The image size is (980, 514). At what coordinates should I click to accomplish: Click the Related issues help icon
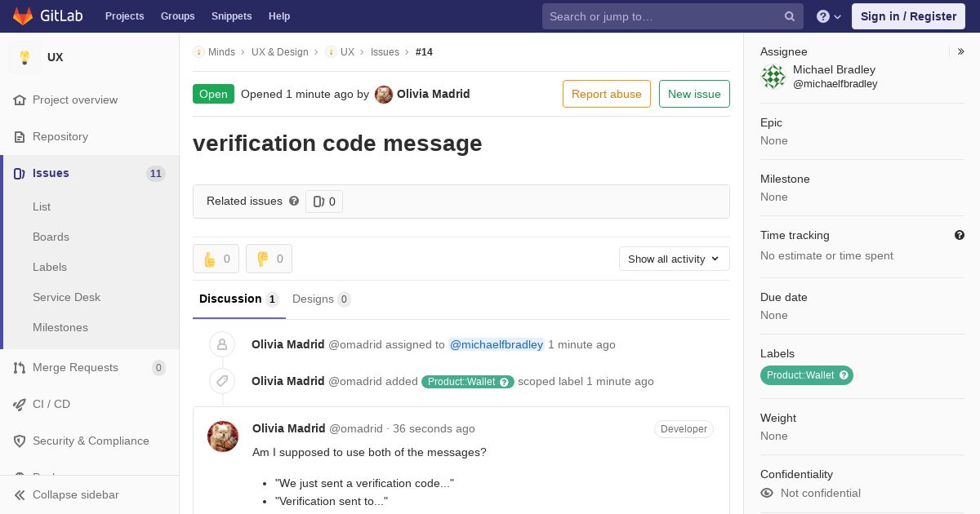(294, 201)
